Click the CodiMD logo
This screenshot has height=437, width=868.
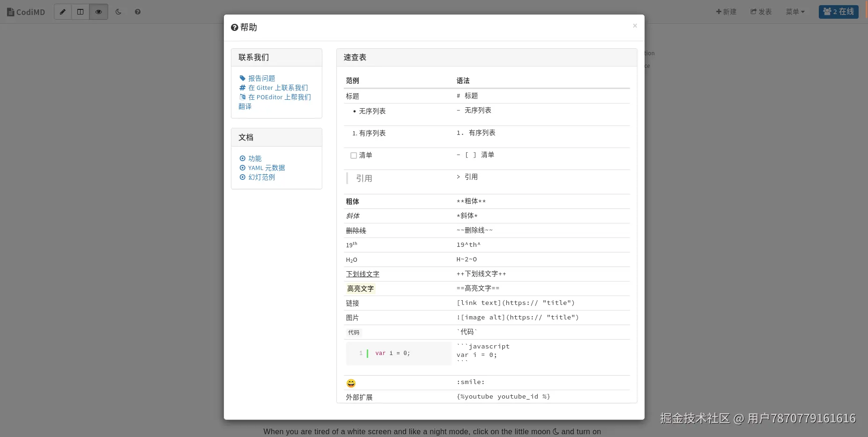(x=26, y=12)
